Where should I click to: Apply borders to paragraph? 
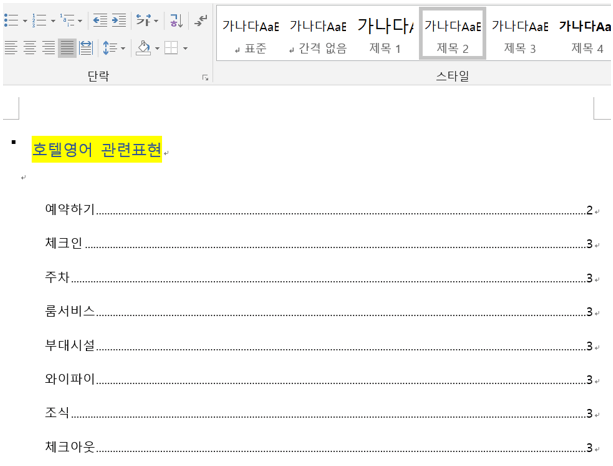pos(171,48)
